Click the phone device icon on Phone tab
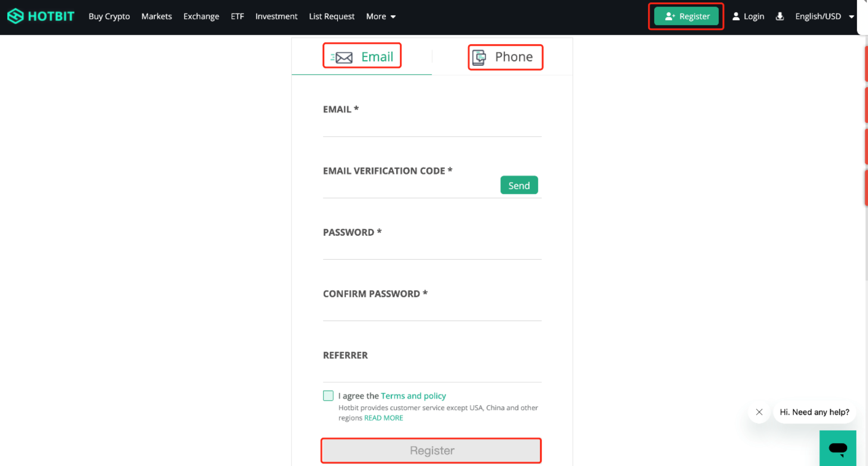The width and height of the screenshot is (868, 466). point(479,57)
